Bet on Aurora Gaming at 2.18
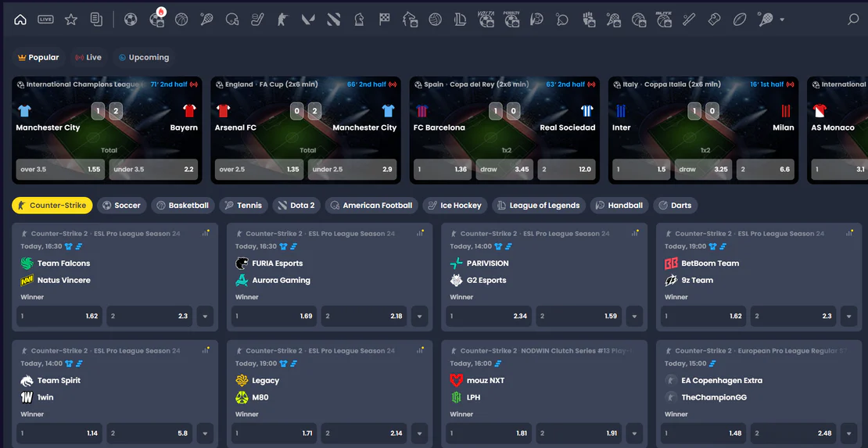Image resolution: width=868 pixels, height=448 pixels. 364,316
